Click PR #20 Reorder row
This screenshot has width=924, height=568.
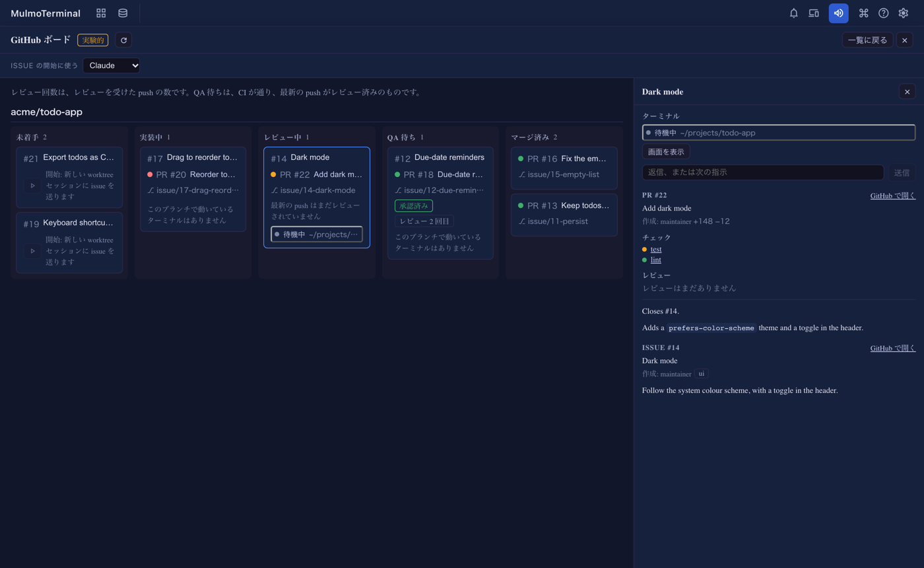[193, 174]
